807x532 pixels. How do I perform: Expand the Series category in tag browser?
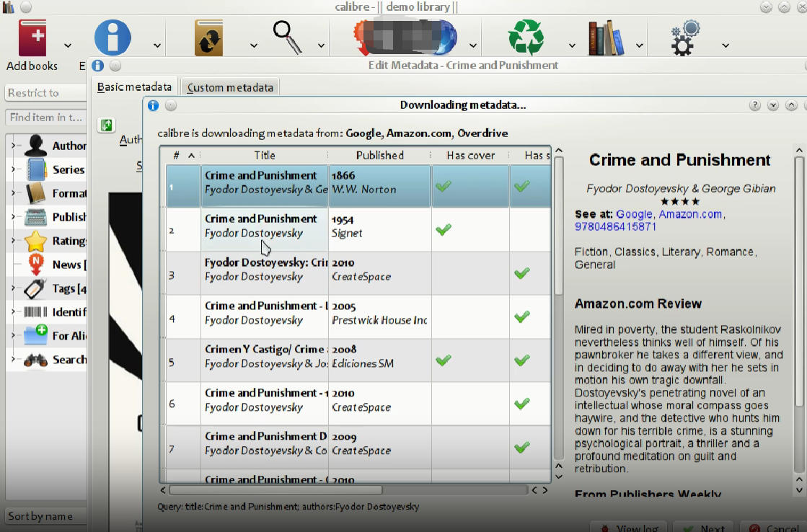click(x=13, y=169)
